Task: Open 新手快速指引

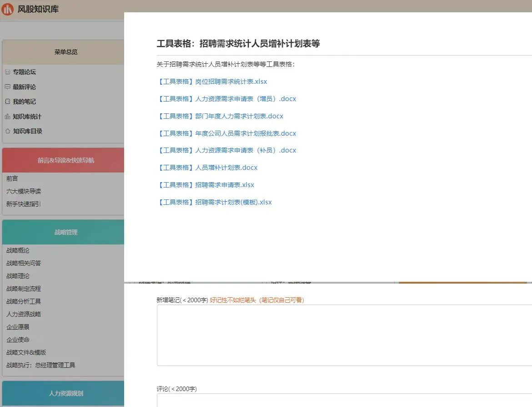Action: tap(23, 204)
